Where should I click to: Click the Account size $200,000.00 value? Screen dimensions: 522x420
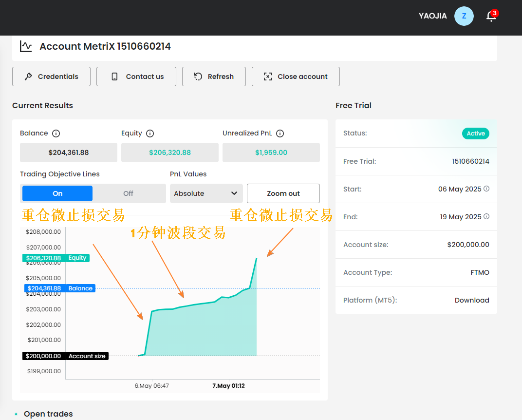point(468,245)
